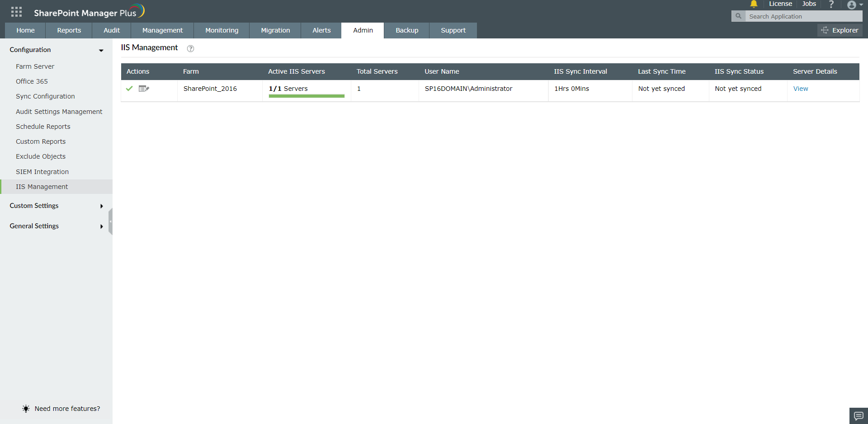Click the Explorer tree icon

click(x=826, y=30)
